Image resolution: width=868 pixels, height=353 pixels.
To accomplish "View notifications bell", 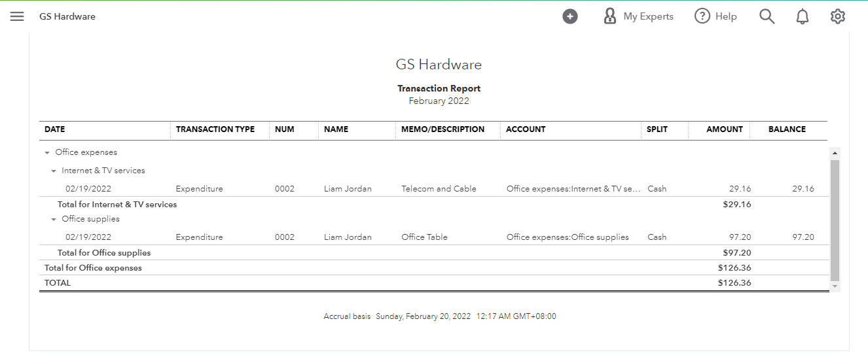I will pos(802,16).
